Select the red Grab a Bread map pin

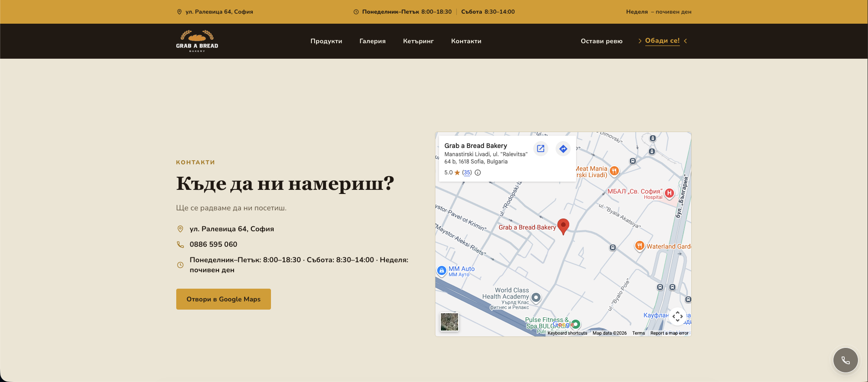coord(563,226)
